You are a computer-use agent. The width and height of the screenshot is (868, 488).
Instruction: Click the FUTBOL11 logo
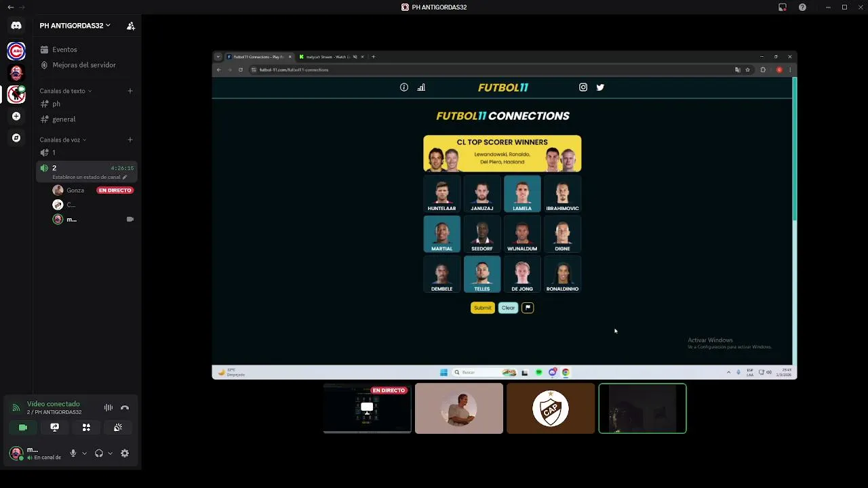[x=502, y=87]
